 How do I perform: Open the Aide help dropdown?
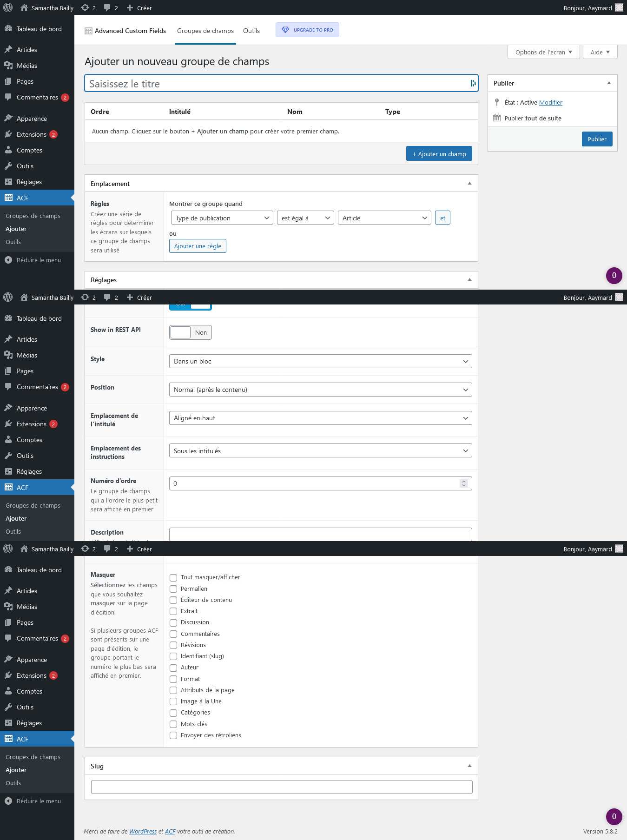[x=601, y=52]
